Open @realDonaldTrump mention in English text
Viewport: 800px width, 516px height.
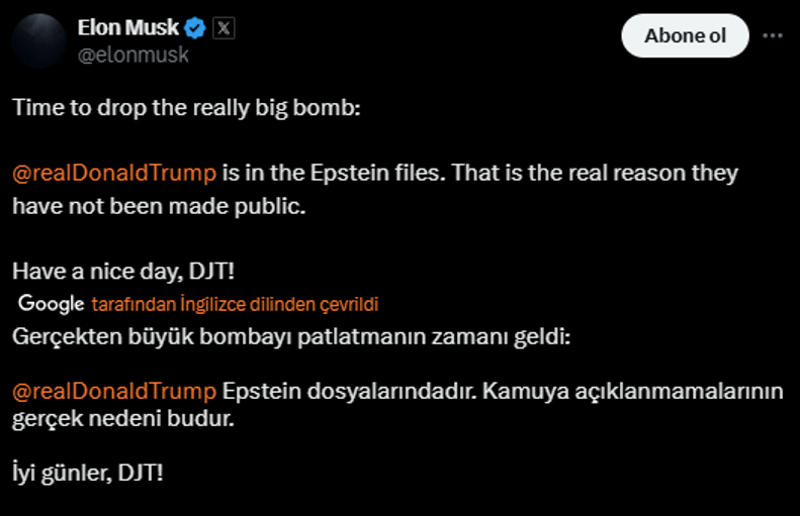click(114, 173)
